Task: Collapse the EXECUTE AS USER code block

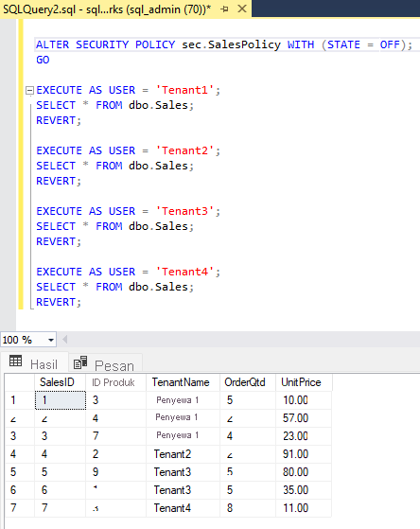Action: click(x=29, y=91)
